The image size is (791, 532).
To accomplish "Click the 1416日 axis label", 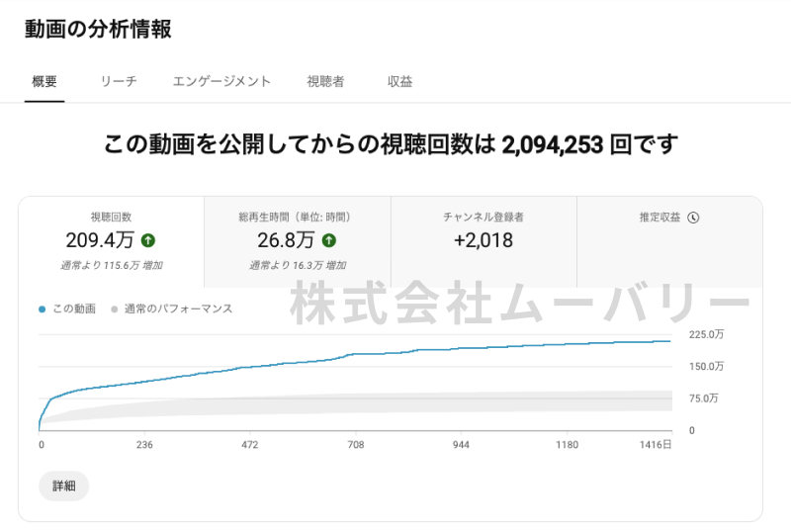I will coord(655,446).
